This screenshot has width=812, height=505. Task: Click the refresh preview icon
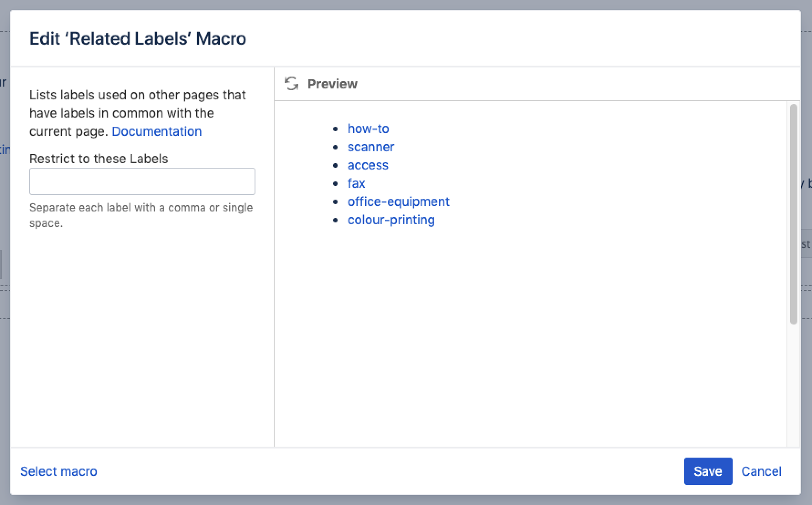coord(291,84)
